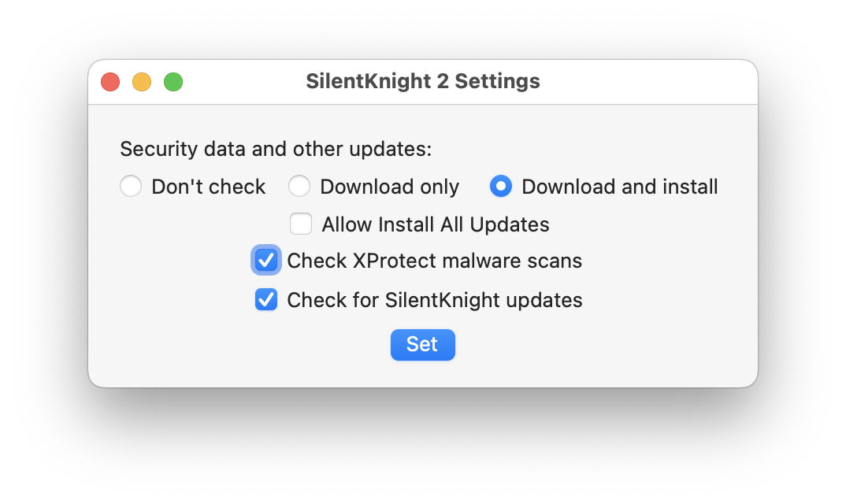Click the "Check XProtect malware scans" text
The height and width of the screenshot is (504, 846).
pyautogui.click(x=434, y=261)
